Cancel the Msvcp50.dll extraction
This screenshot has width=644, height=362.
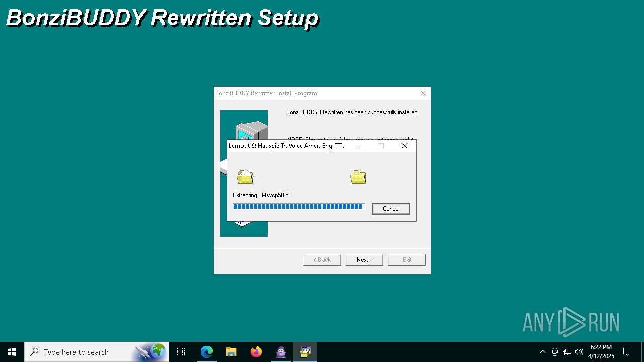[x=391, y=209]
